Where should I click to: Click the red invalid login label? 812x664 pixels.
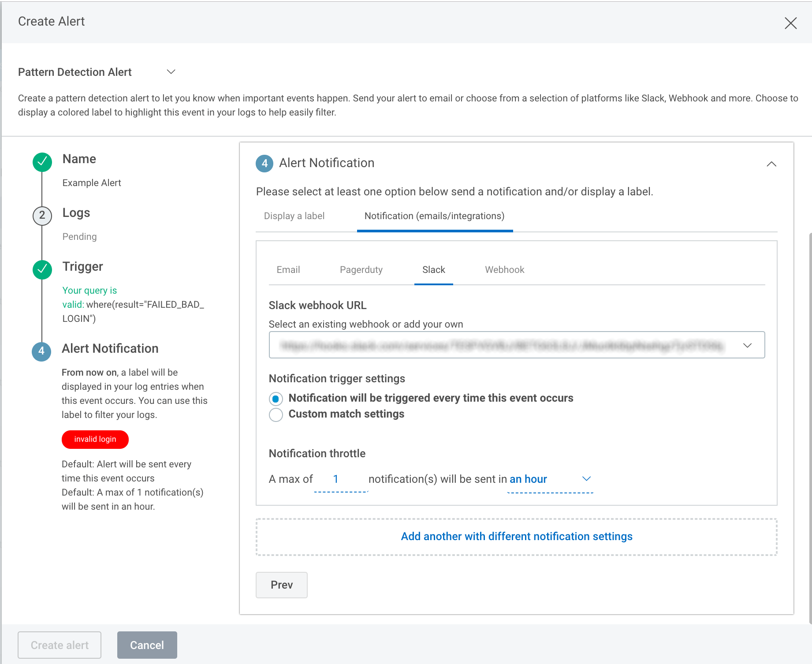tap(95, 440)
